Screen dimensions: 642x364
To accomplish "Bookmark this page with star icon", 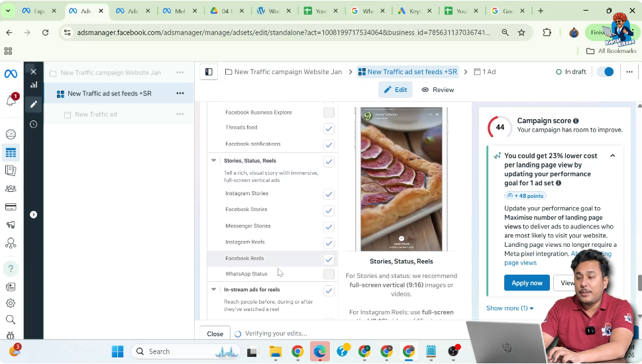I will (521, 32).
